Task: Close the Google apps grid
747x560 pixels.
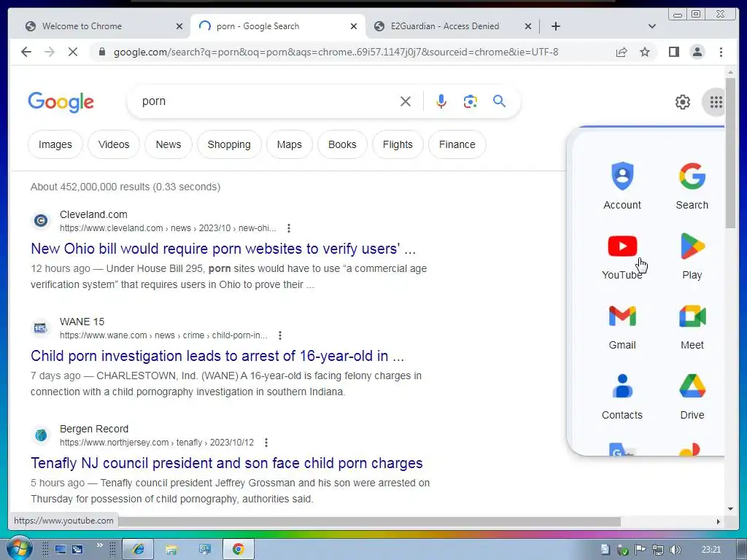Action: [716, 102]
